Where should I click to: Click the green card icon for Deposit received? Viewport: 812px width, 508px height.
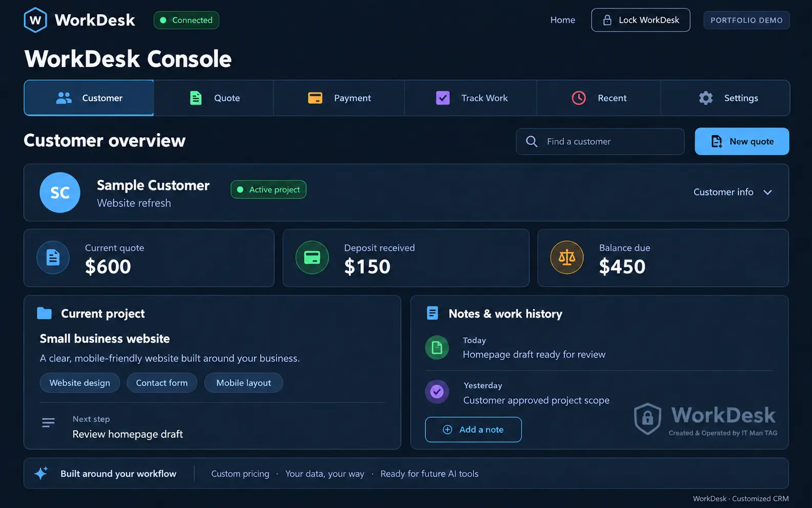point(312,257)
